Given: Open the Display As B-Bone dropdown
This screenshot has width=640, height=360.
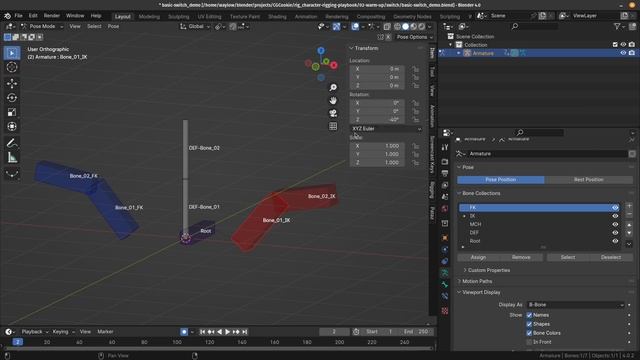Looking at the screenshot, I should [575, 305].
